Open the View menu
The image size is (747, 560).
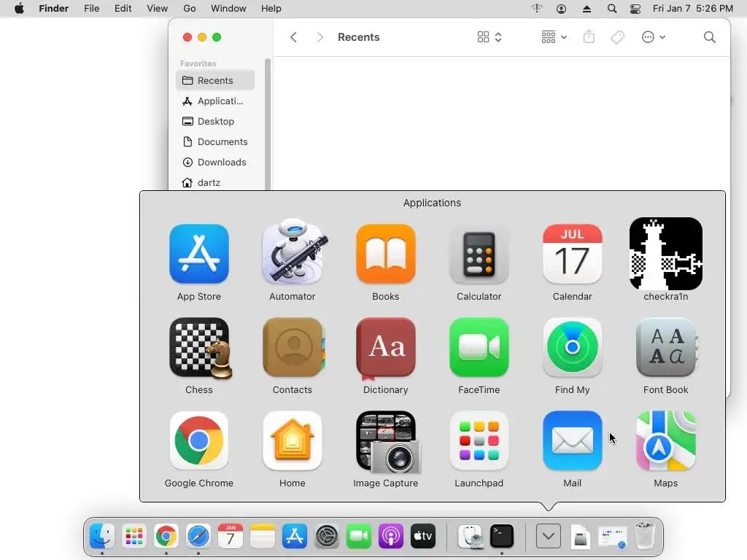click(x=158, y=9)
